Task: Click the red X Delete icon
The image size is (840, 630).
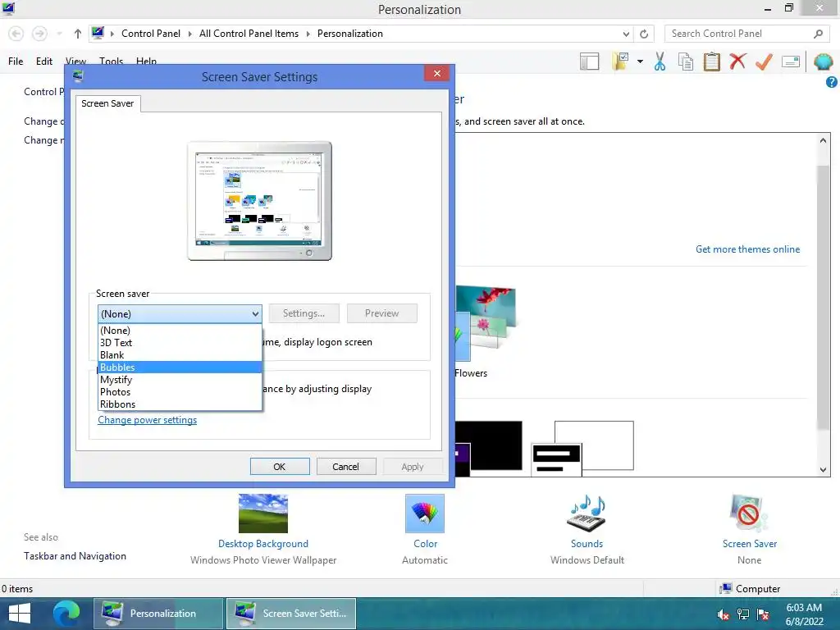Action: click(x=737, y=62)
